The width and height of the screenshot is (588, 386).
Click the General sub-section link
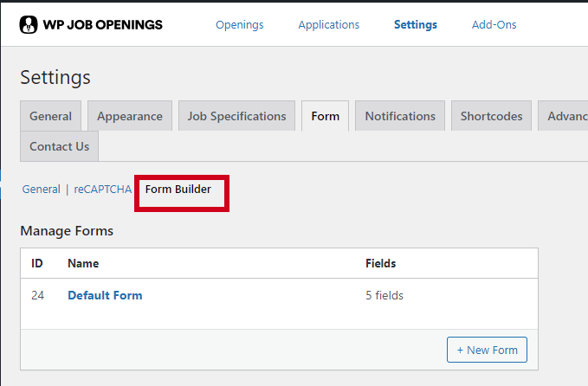click(x=41, y=190)
